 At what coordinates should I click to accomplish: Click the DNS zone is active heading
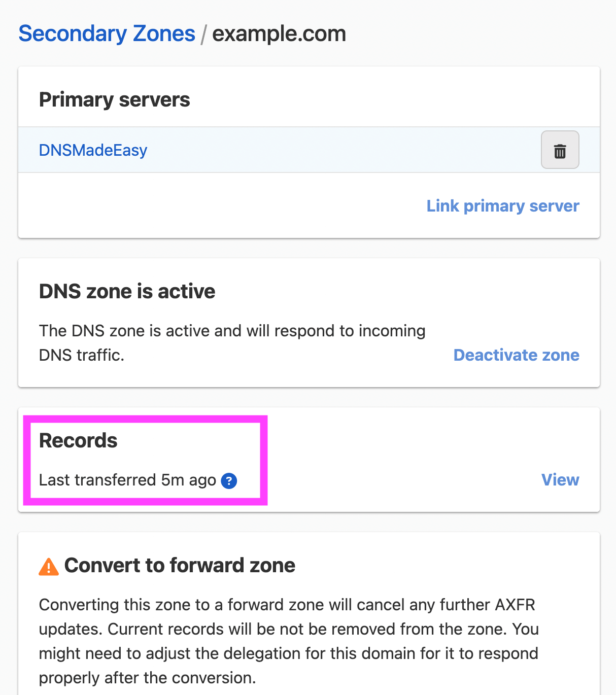click(x=127, y=291)
